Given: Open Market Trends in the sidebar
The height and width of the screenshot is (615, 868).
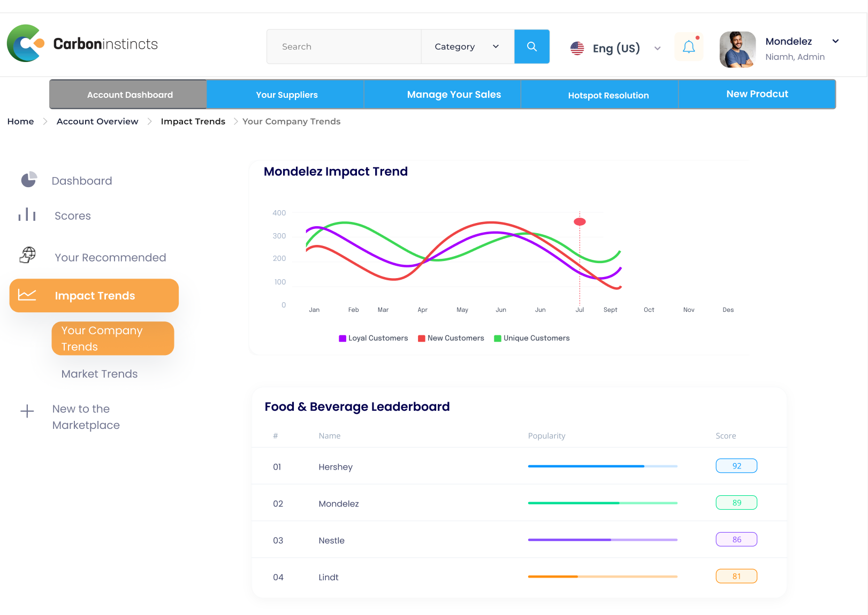Looking at the screenshot, I should pyautogui.click(x=100, y=374).
